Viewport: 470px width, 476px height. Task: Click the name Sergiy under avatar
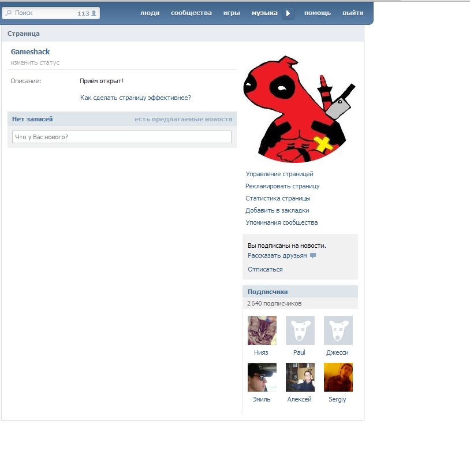tap(337, 399)
